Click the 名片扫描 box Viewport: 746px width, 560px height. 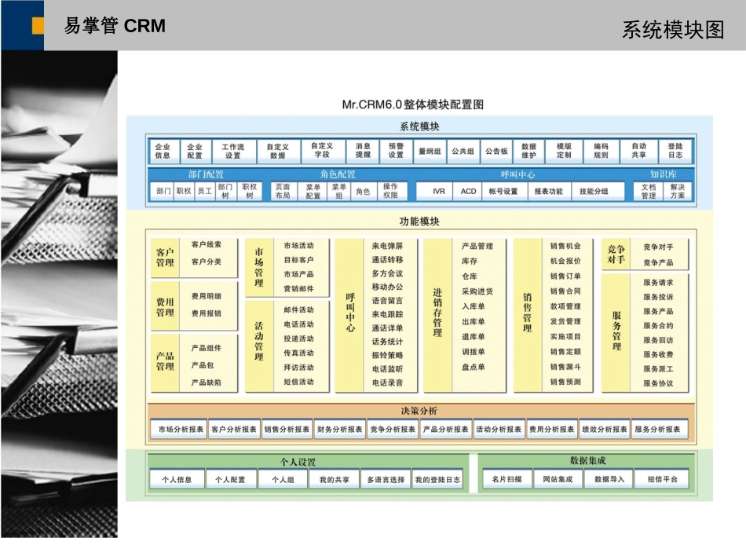click(x=506, y=479)
